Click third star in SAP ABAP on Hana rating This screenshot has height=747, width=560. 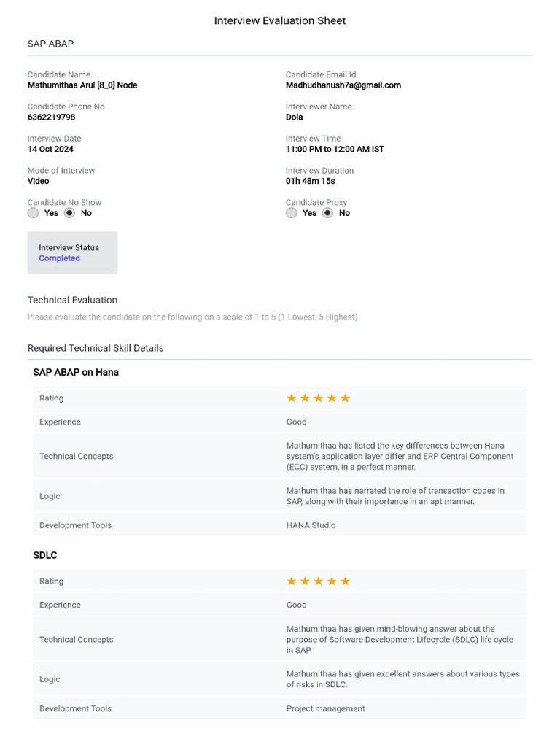319,398
